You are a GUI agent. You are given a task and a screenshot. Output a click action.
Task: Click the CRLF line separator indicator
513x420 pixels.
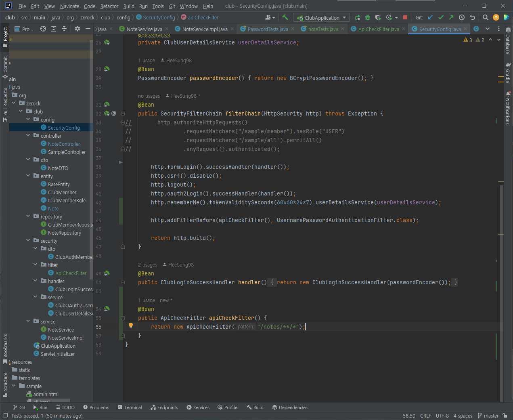tap(425, 416)
